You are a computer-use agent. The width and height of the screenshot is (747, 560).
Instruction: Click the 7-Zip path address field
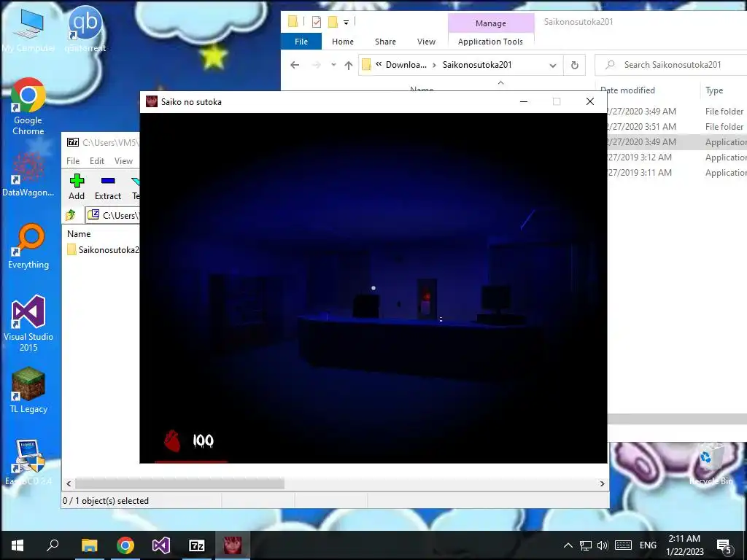[112, 215]
